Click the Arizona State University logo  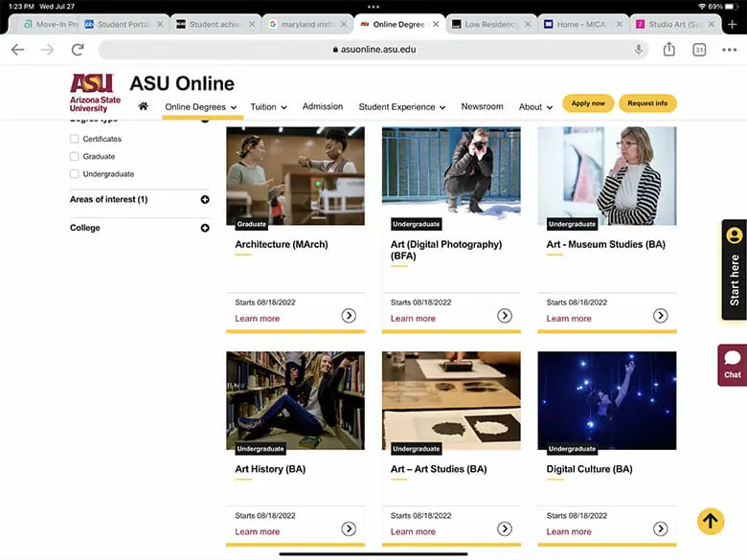pos(95,93)
